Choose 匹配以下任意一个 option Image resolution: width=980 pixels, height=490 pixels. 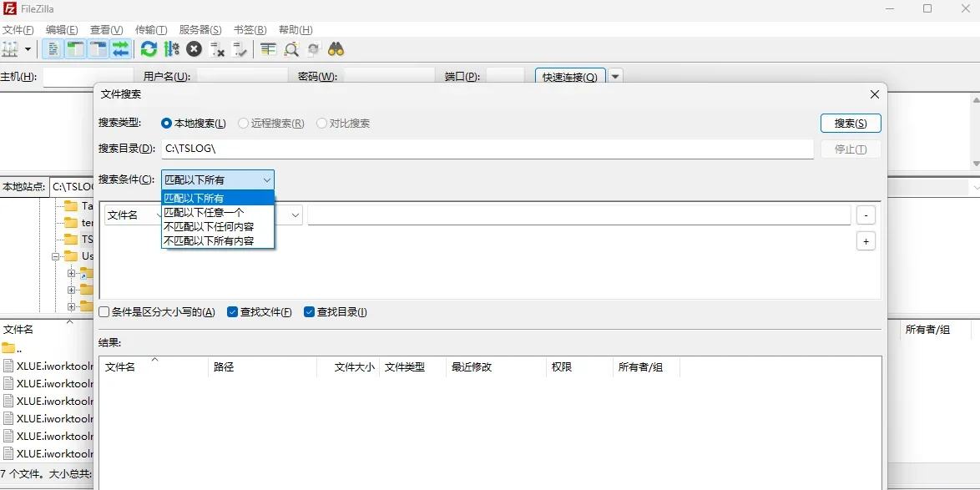click(x=218, y=213)
